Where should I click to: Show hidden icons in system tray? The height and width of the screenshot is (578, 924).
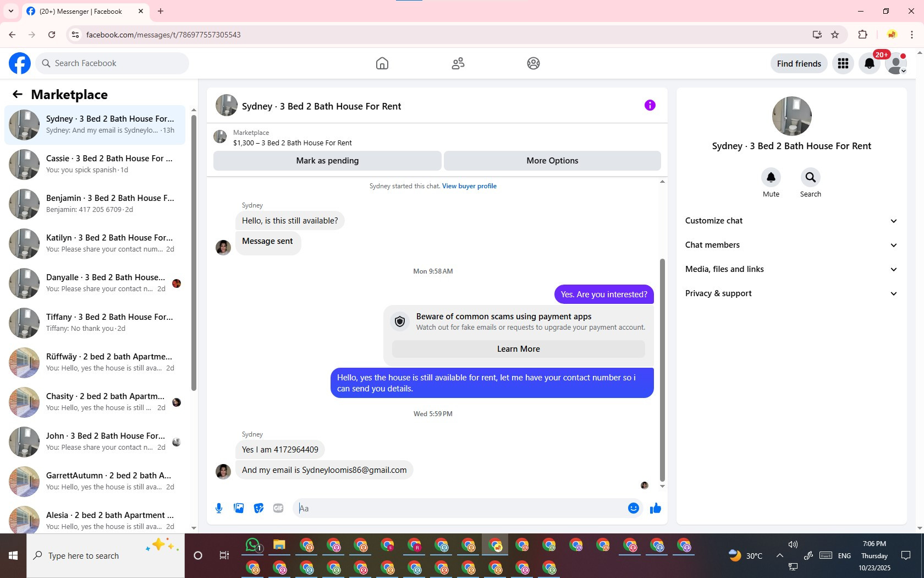pyautogui.click(x=779, y=555)
